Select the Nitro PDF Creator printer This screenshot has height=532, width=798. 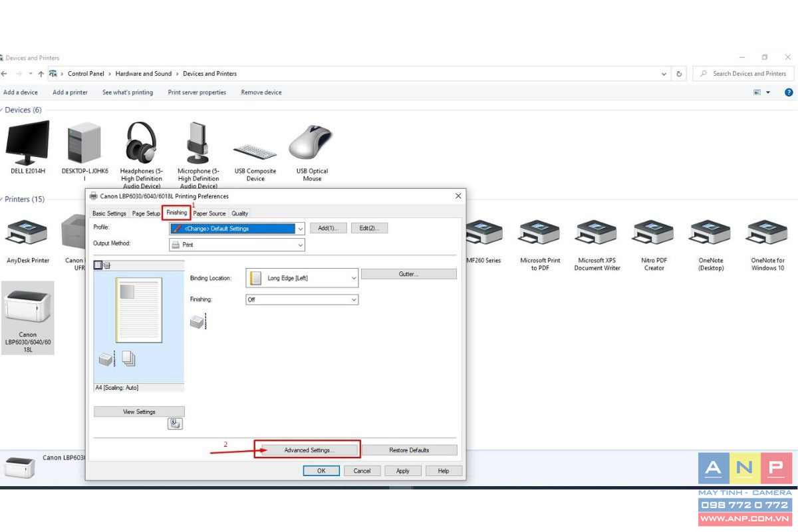[654, 245]
